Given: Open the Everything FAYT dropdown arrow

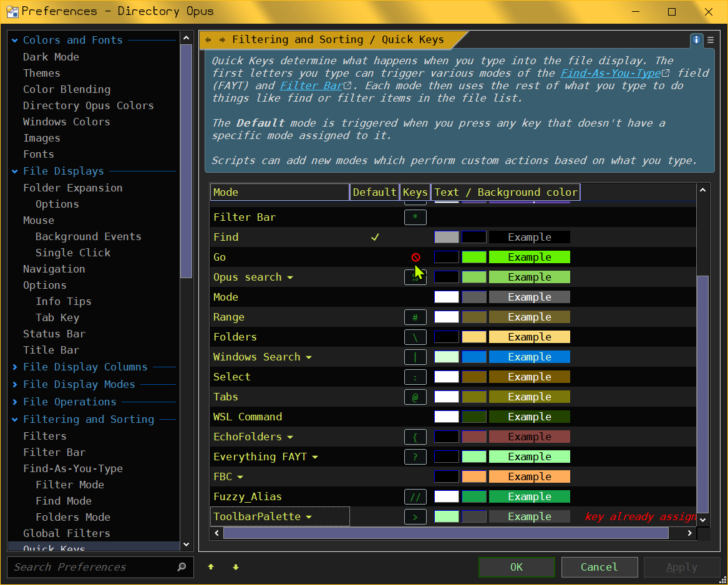Looking at the screenshot, I should tap(315, 457).
